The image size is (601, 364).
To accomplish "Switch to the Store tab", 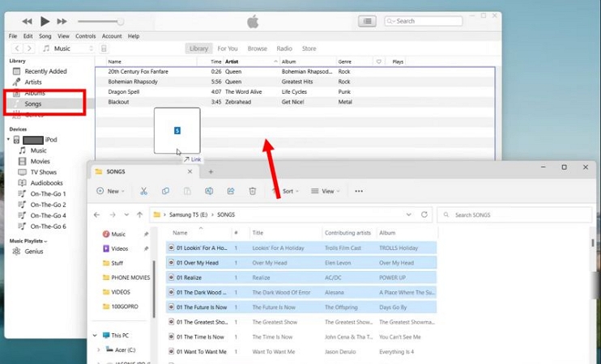I will click(x=309, y=49).
